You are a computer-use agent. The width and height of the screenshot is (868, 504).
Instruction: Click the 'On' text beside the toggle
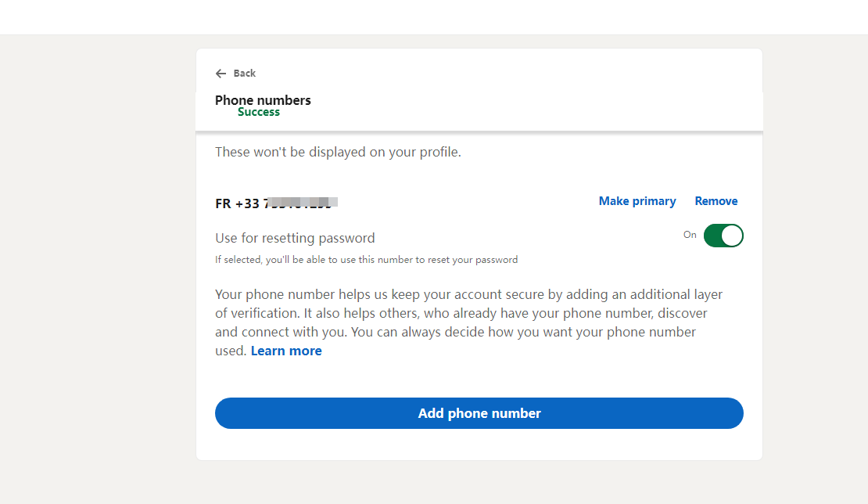[690, 235]
